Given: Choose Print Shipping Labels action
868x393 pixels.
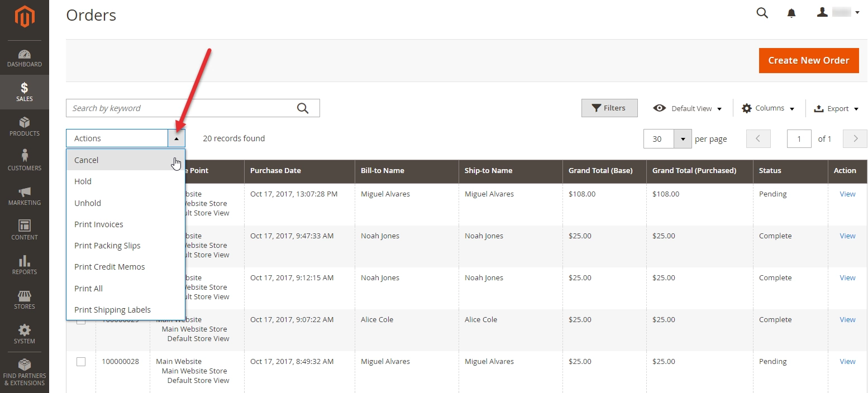Looking at the screenshot, I should point(126,310).
